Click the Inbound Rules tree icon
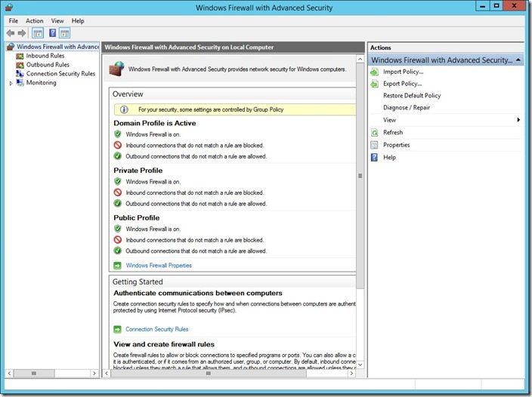The image size is (532, 397). 20,56
